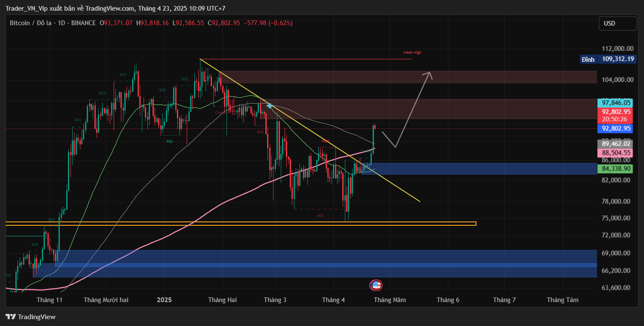Click the green EQL label under the candles
644x326 pixels.
(x=170, y=141)
